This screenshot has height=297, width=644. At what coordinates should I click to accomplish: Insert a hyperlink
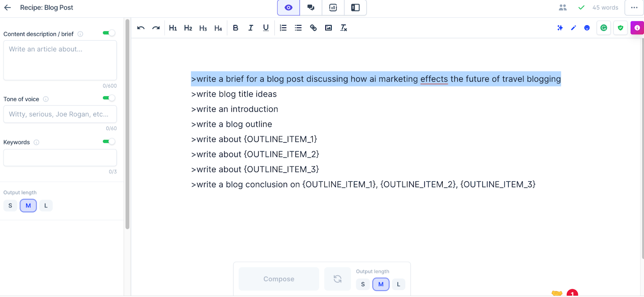313,28
